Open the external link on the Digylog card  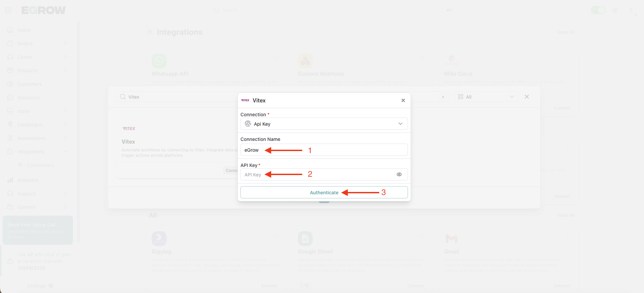[x=276, y=236]
